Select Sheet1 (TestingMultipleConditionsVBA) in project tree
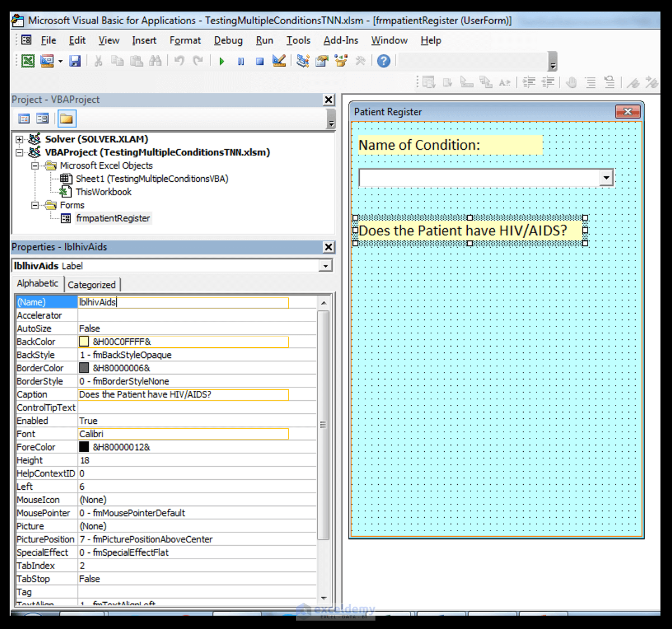The width and height of the screenshot is (672, 629). click(x=152, y=179)
